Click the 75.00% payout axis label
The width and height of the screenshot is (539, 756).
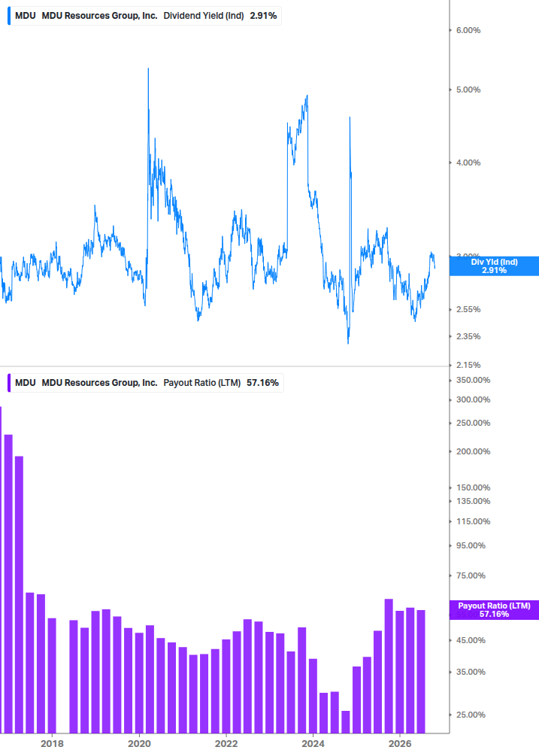pyautogui.click(x=471, y=575)
